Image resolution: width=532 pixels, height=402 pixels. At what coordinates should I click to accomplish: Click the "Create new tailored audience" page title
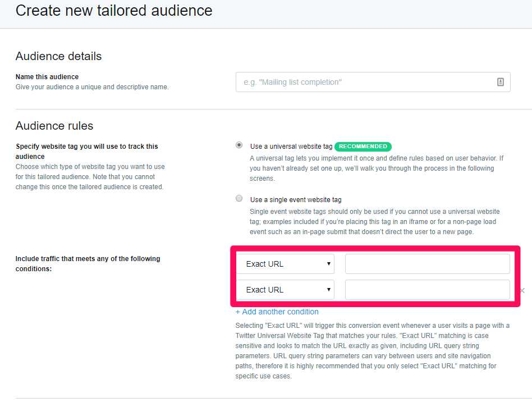114,11
